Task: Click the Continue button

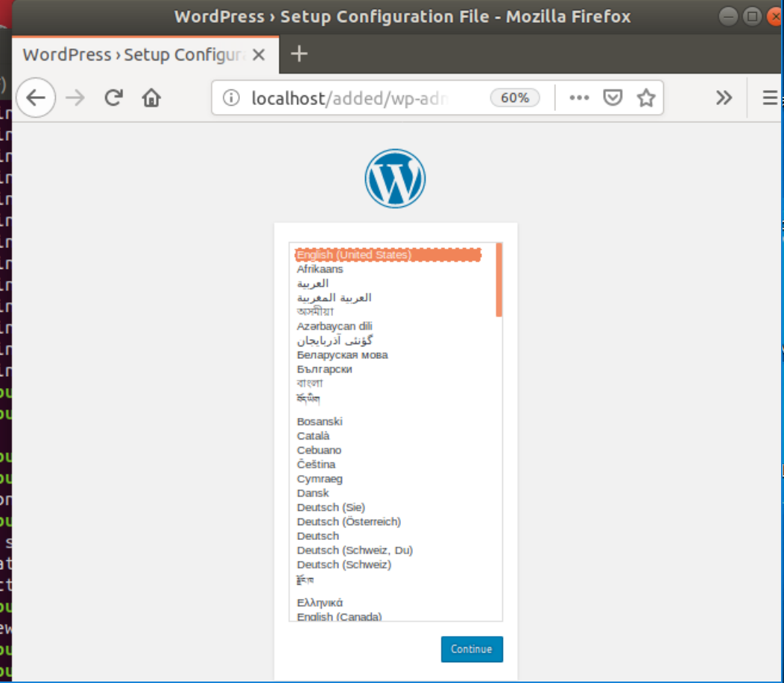Action: [472, 649]
